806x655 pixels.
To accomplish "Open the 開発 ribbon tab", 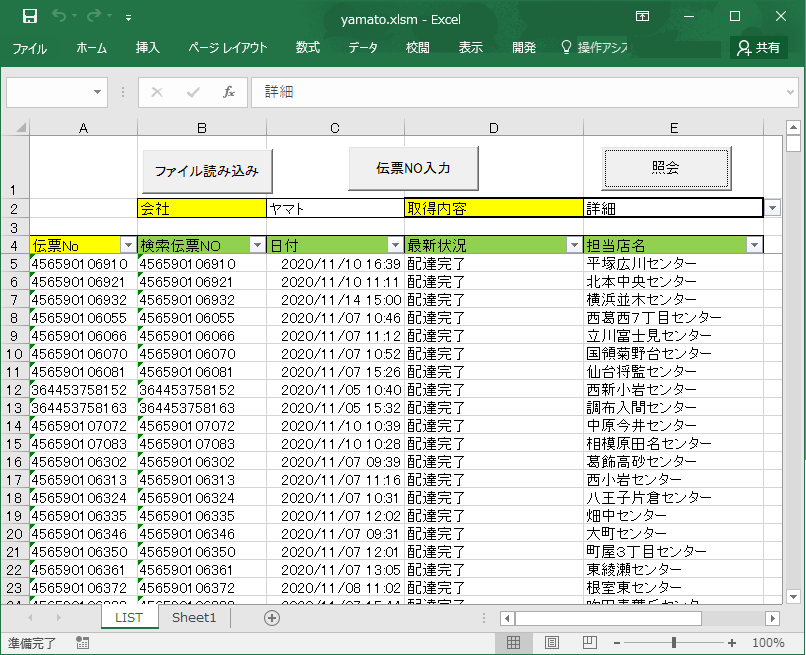I will pyautogui.click(x=524, y=48).
